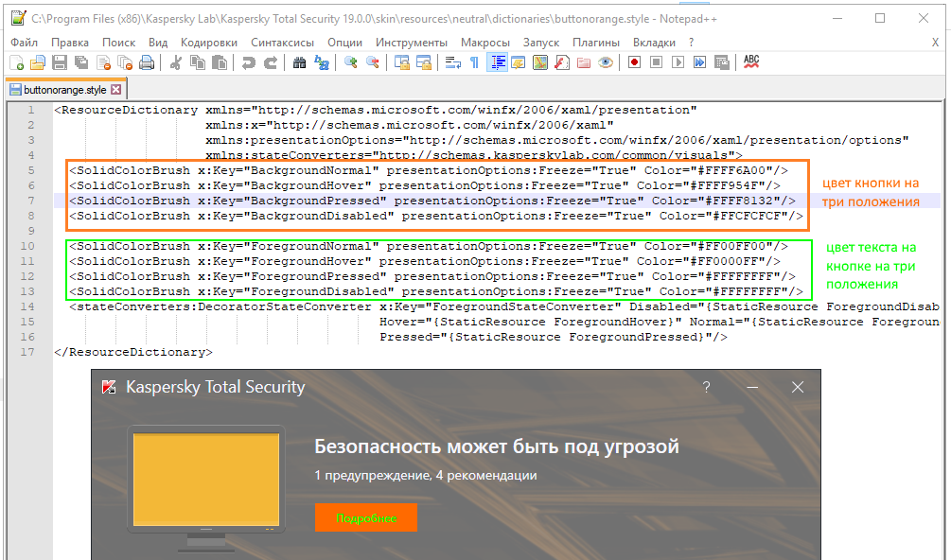Click the text '1 предупреждение, 4 рекомендации'
Viewport: 951px width, 560px height.
(x=425, y=475)
